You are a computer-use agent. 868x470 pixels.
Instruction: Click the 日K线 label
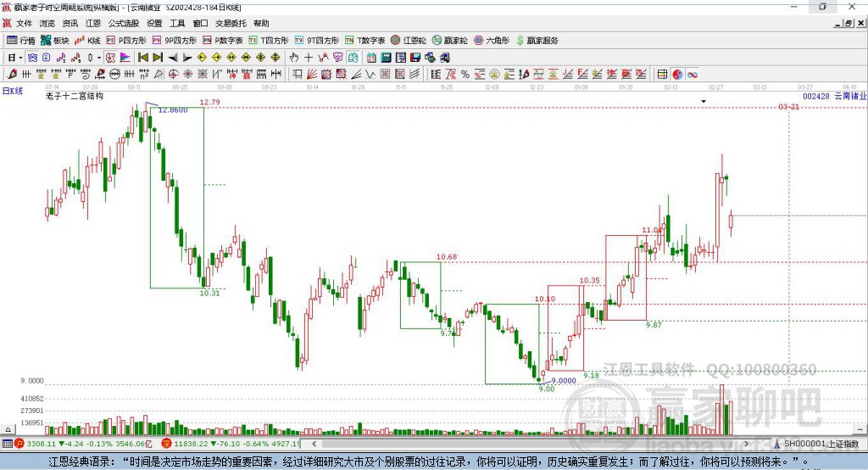pos(13,92)
